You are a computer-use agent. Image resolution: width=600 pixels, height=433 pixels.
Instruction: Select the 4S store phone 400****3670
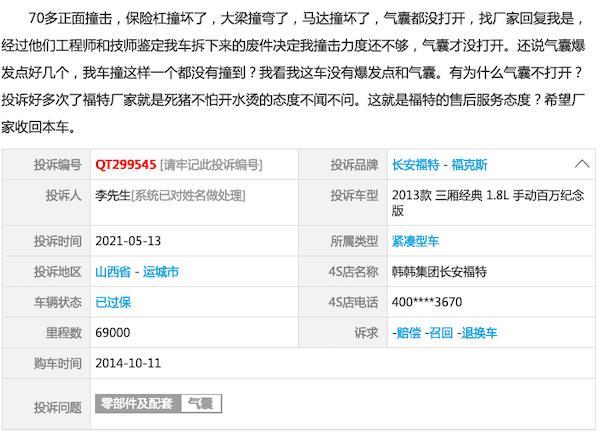pos(427,302)
